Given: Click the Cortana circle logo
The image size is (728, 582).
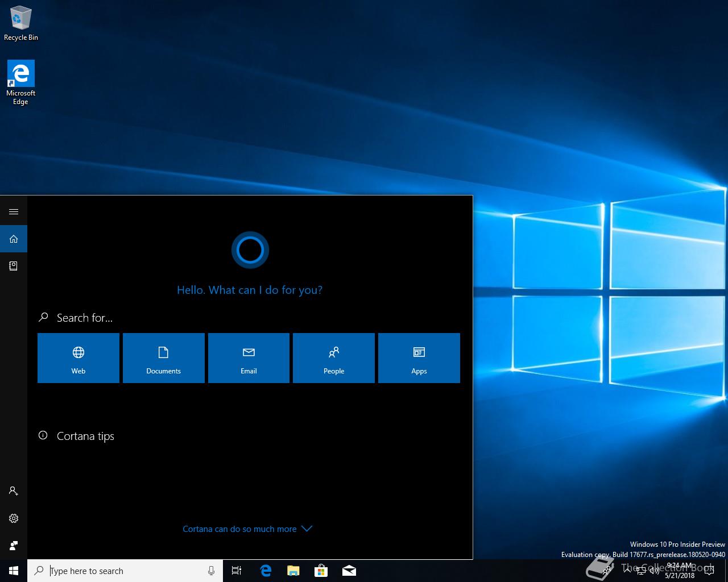Looking at the screenshot, I should tap(250, 250).
